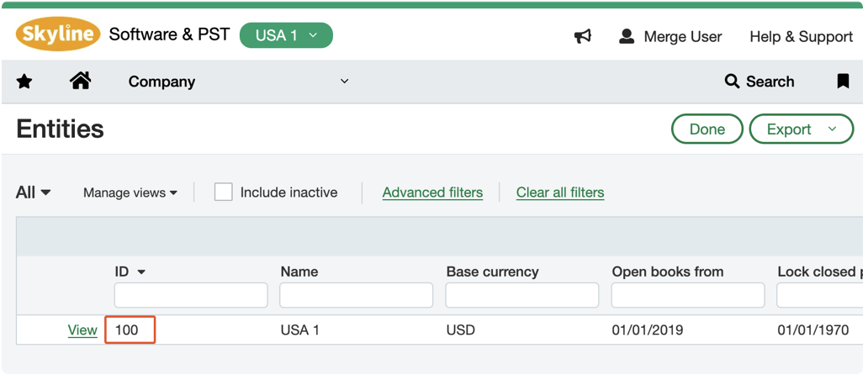868x385 pixels.
Task: Click the Software & PST company title
Action: pos(169,34)
